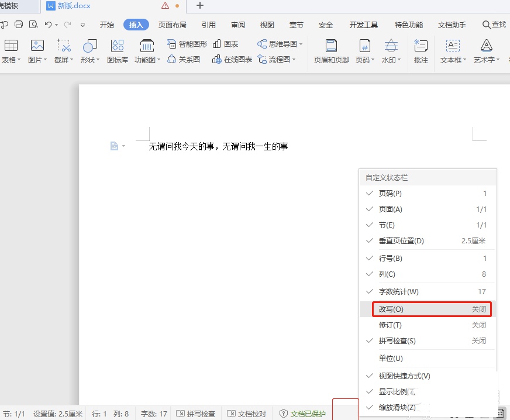Click in the document text line
Viewport: 510px width, 420px height.
point(218,147)
